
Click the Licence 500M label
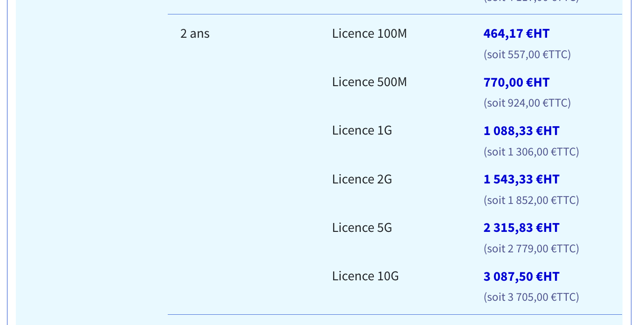click(370, 82)
